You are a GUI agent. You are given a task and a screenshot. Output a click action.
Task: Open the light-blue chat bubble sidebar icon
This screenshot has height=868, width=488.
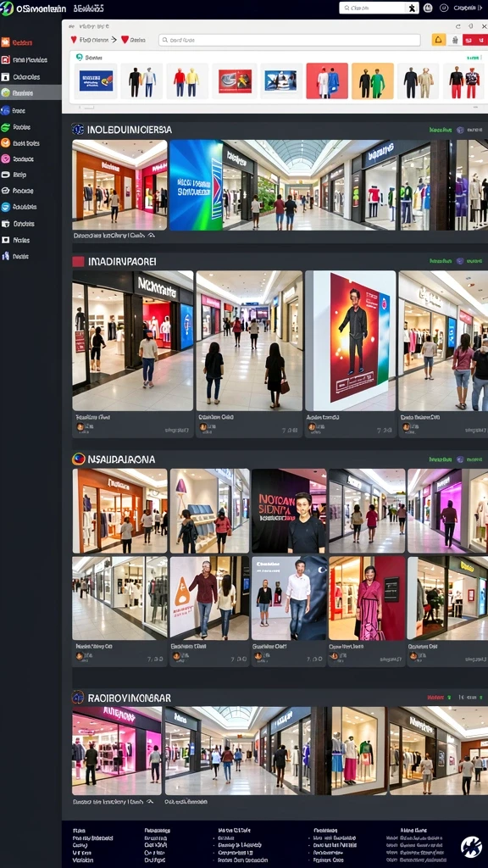(6, 207)
